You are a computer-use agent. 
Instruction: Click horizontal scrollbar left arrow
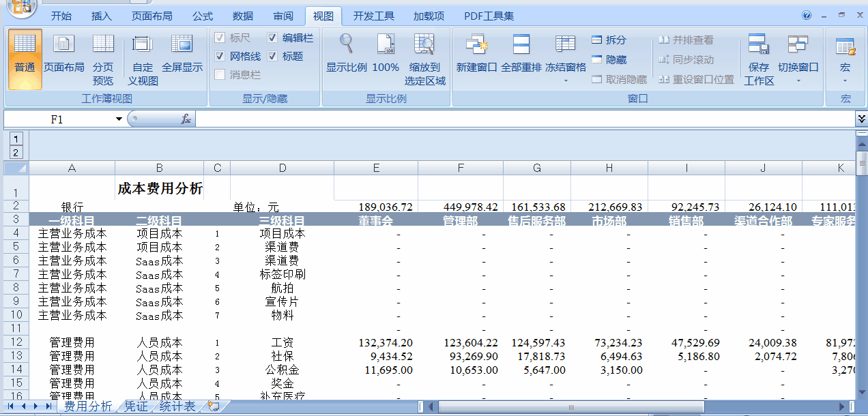tap(431, 406)
